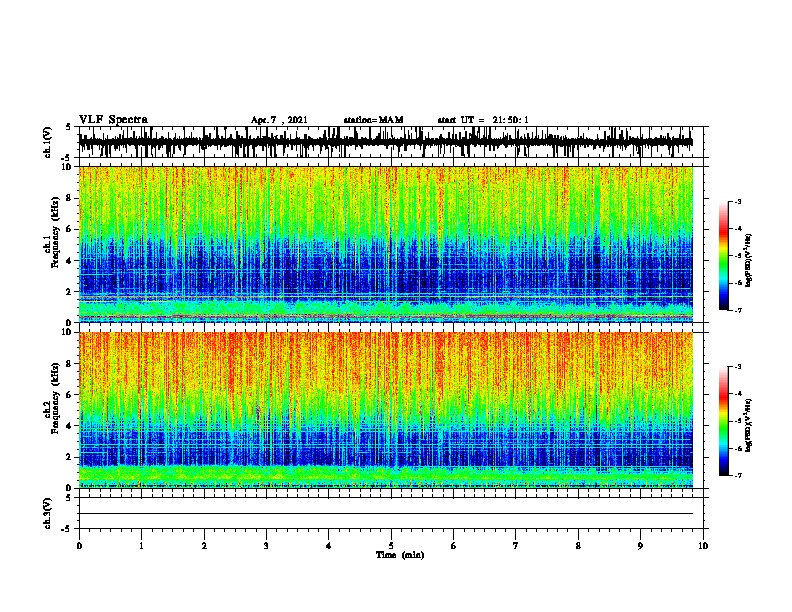The image size is (792, 612).
Task: Click the 'station=MAM' header text
Action: point(373,120)
